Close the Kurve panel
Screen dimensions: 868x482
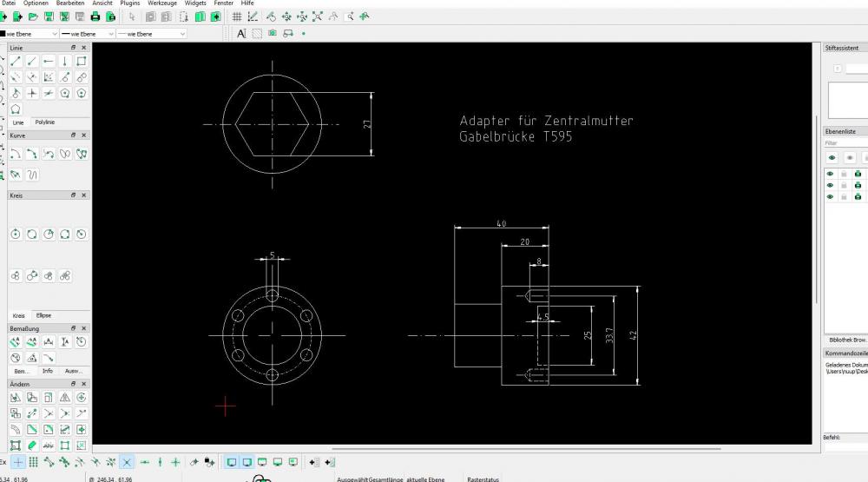pos(84,135)
